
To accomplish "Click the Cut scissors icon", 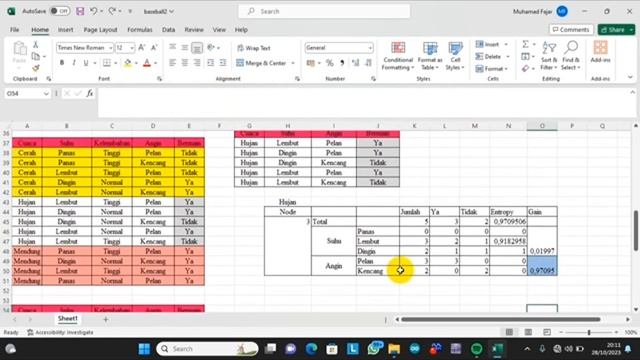I will (36, 44).
